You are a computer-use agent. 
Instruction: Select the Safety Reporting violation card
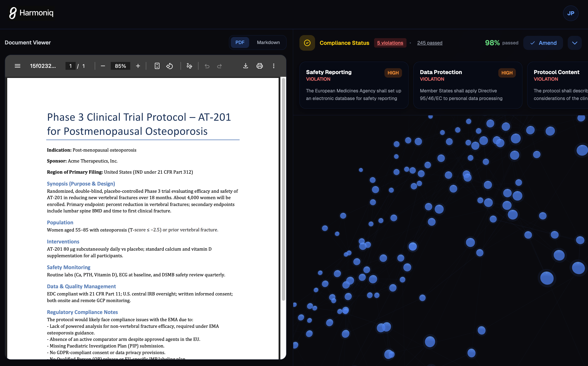click(x=354, y=85)
